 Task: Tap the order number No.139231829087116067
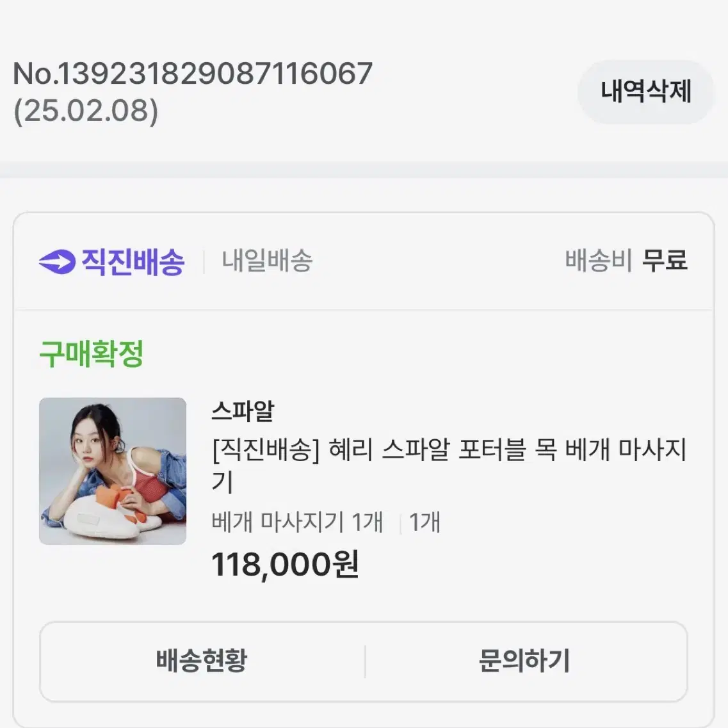[193, 74]
